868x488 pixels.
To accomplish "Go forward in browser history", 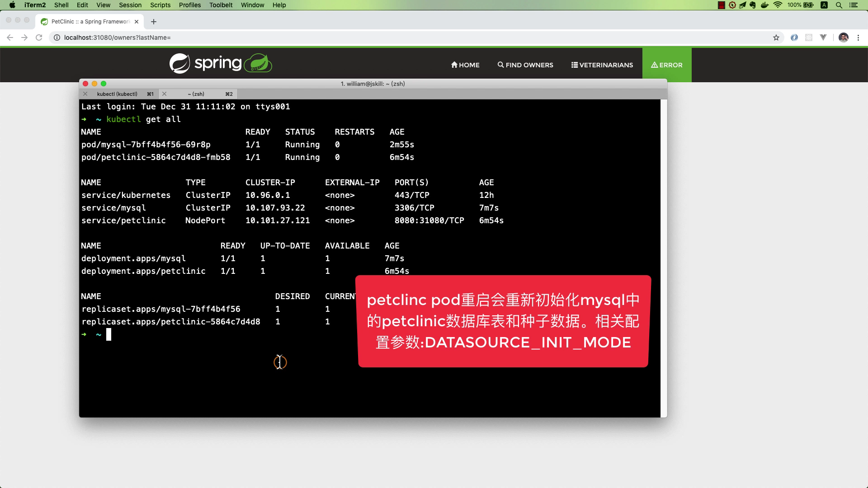I will [24, 38].
